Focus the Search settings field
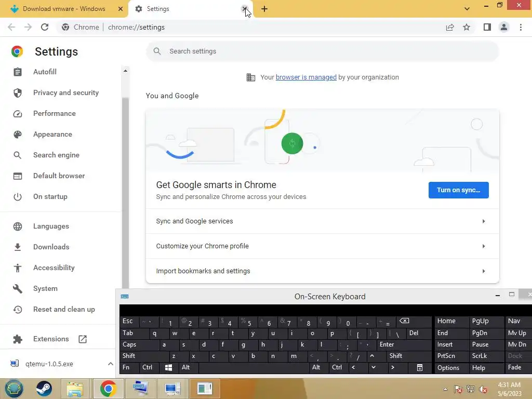The height and width of the screenshot is (399, 532). 322,51
